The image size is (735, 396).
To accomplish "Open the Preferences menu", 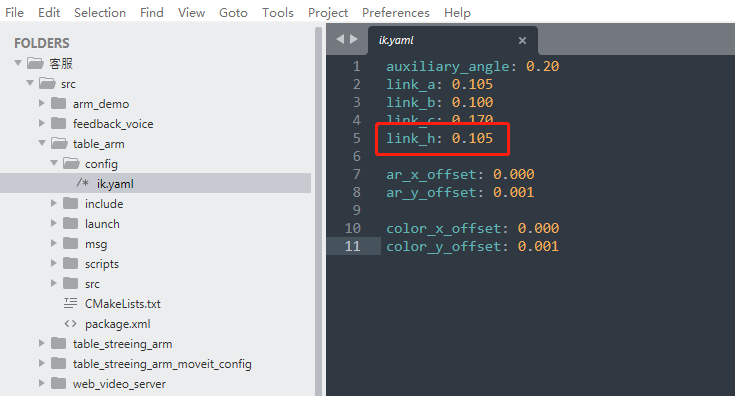I will [396, 13].
